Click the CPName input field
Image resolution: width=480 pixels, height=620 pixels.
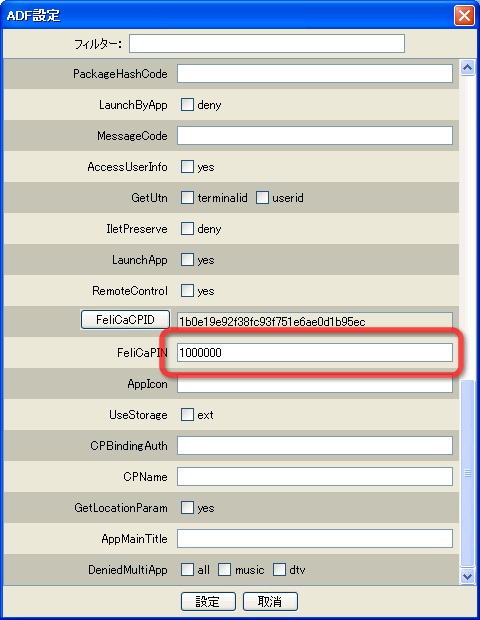point(315,476)
